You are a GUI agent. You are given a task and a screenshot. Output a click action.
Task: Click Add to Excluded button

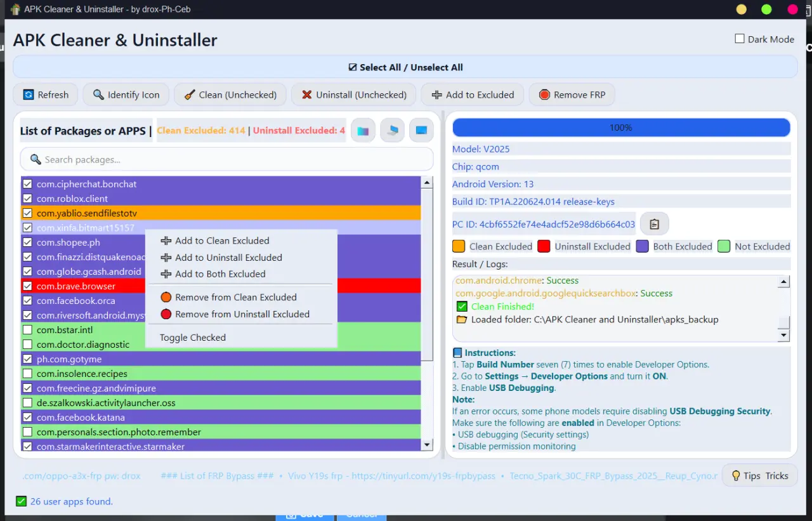[x=473, y=95]
